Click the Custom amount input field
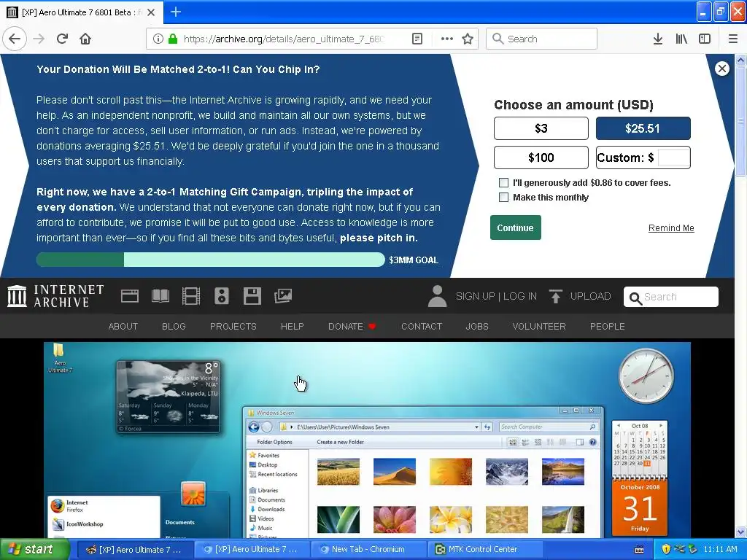The width and height of the screenshot is (747, 560). (x=673, y=157)
